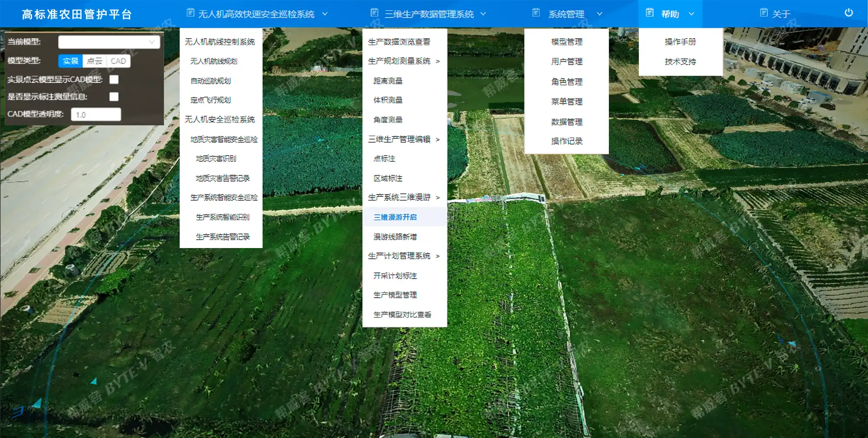Choose 体积测量 tool
This screenshot has height=438, width=868.
(388, 100)
